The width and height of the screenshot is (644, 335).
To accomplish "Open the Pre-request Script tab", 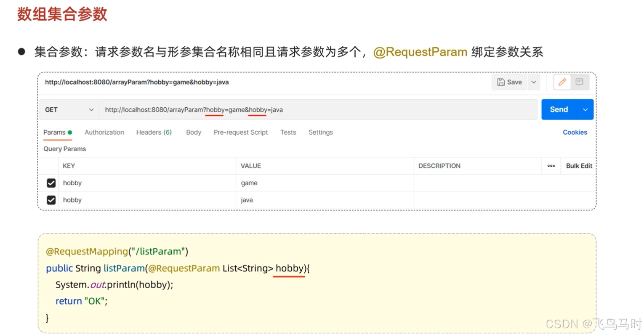I will pyautogui.click(x=241, y=132).
